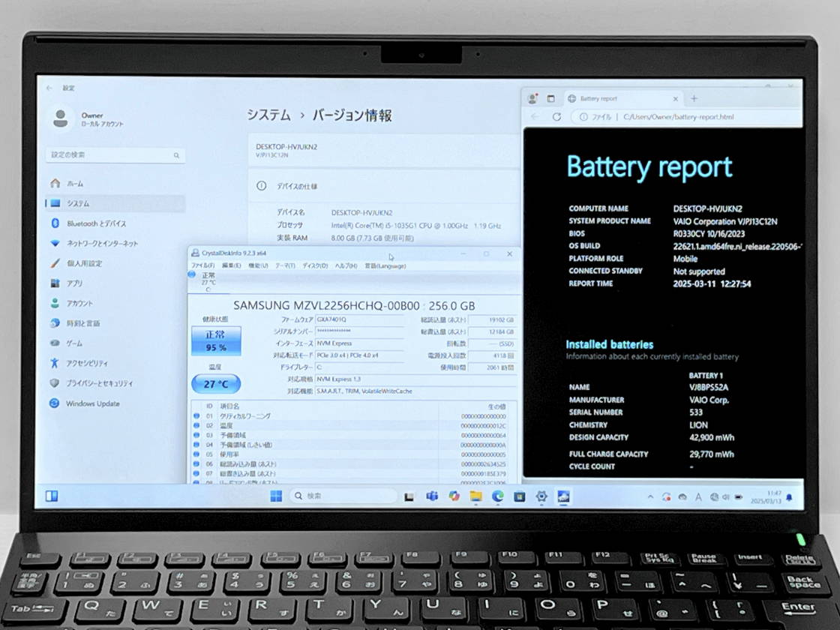Open アプリ in Settings sidebar
This screenshot has width=840, height=630.
pos(67,283)
